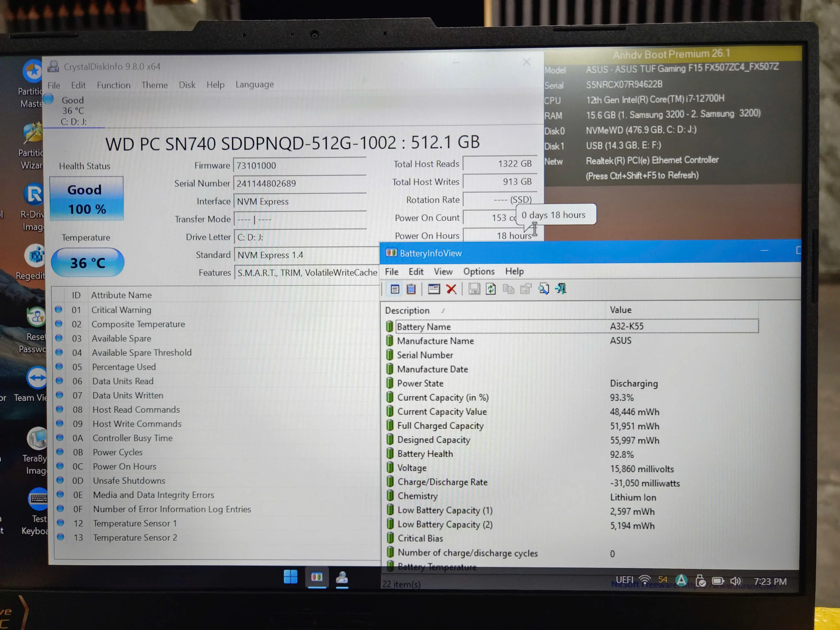Click the Good 100 % health status button
The width and height of the screenshot is (840, 630).
click(87, 199)
